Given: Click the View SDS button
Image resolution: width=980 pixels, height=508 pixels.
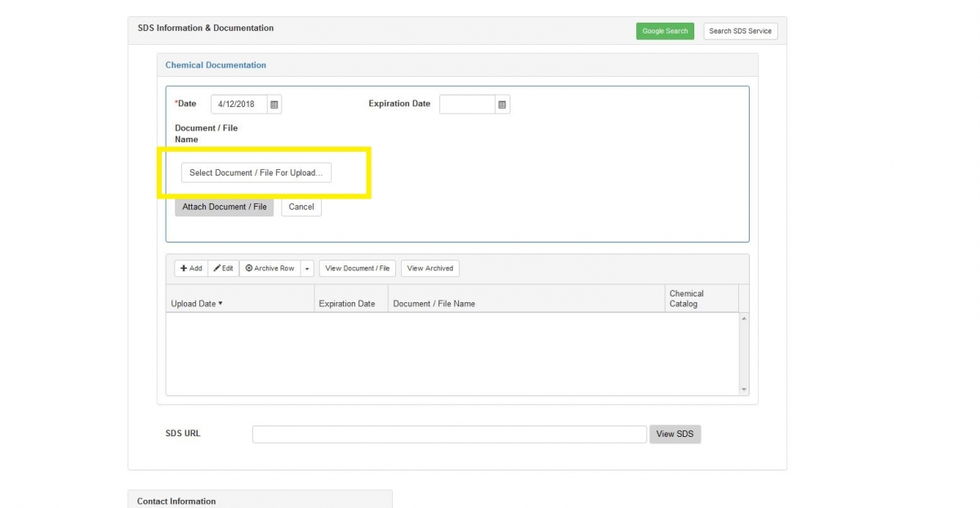Looking at the screenshot, I should (675, 434).
